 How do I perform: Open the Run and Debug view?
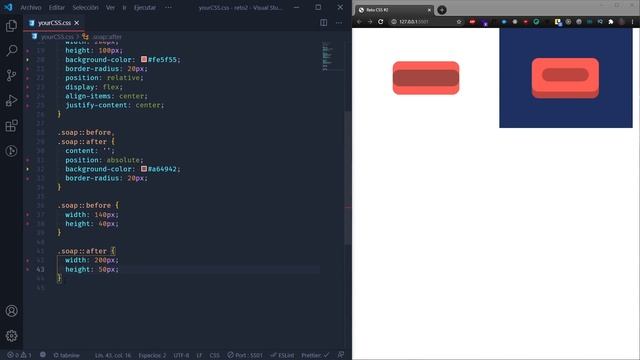tap(11, 100)
